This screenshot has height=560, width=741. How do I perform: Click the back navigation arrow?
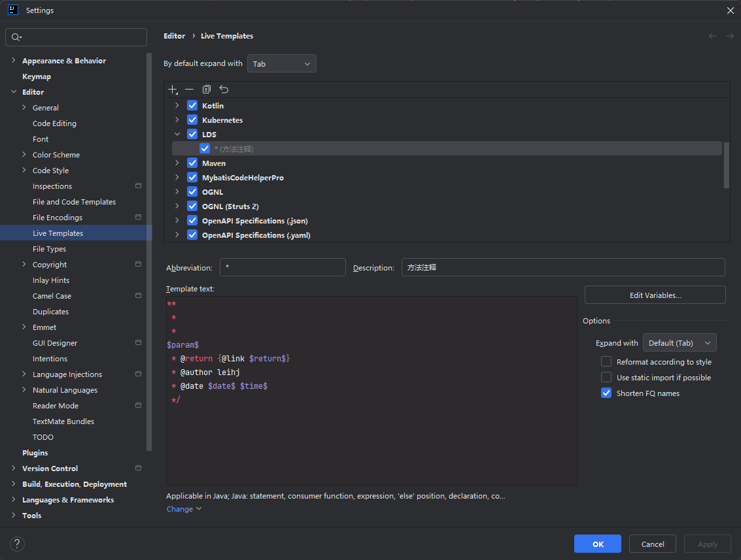pyautogui.click(x=713, y=36)
